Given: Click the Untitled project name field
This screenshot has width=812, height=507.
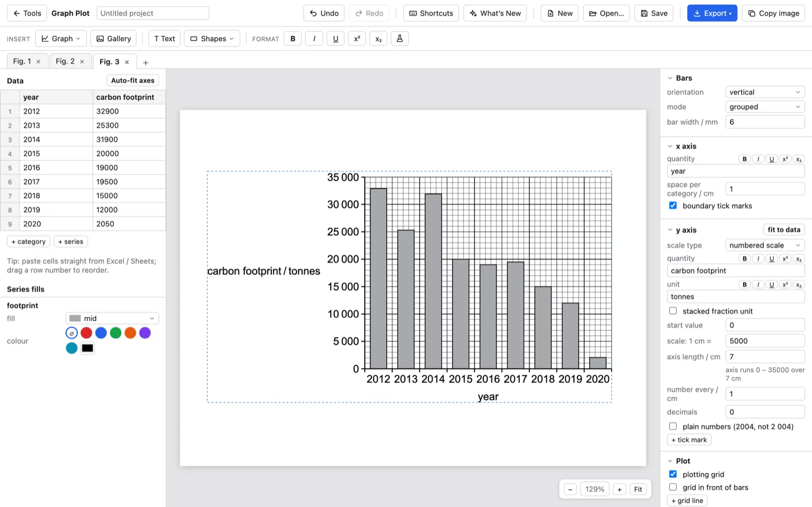Looking at the screenshot, I should (153, 13).
